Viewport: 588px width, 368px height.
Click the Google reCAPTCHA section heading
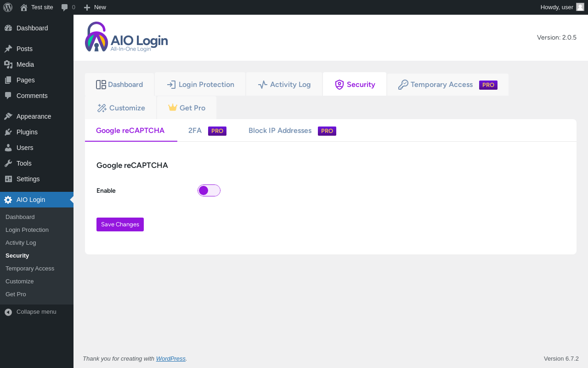click(x=132, y=165)
